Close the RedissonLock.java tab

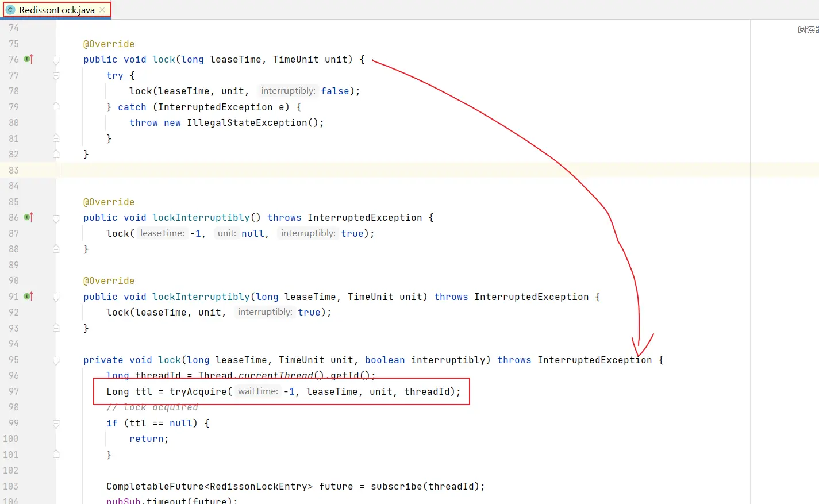pyautogui.click(x=102, y=10)
